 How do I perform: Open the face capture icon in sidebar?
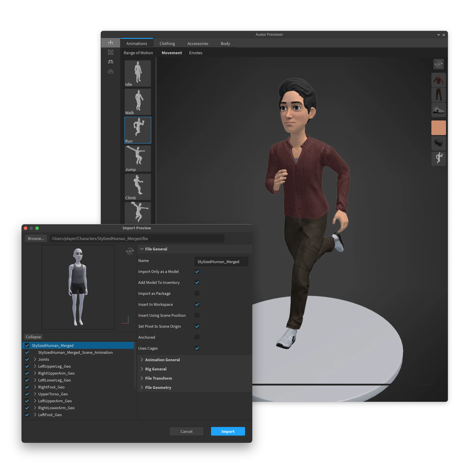(x=111, y=52)
